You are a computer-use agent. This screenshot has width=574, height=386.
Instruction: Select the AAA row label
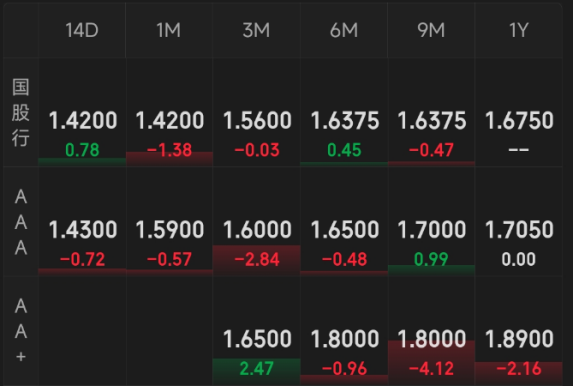click(20, 222)
